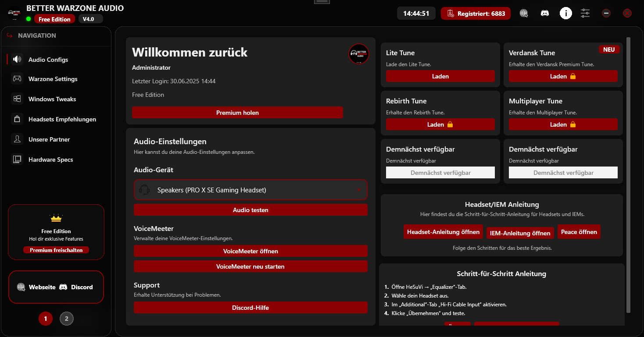
Task: Click the Registriert: 6883 button
Action: tap(476, 14)
